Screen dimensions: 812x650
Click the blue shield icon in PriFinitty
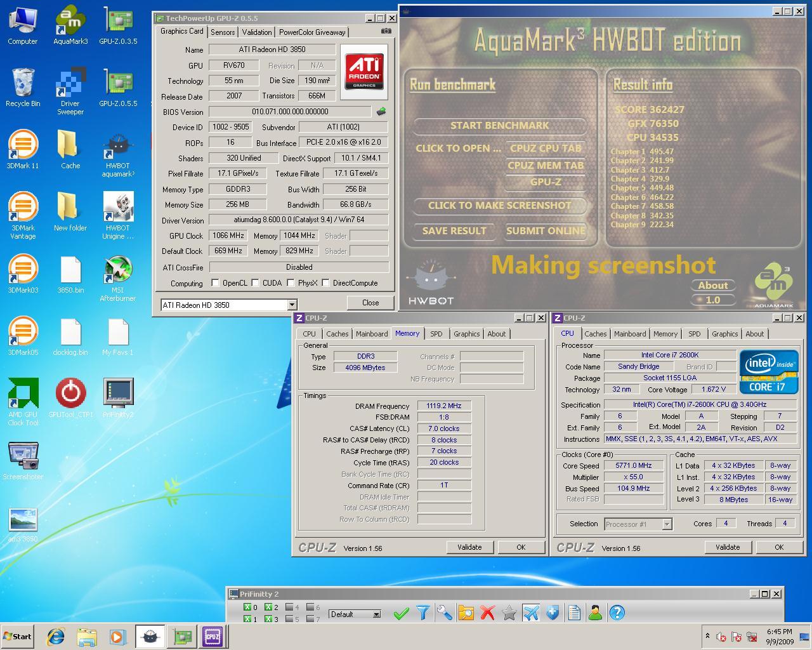tap(553, 613)
